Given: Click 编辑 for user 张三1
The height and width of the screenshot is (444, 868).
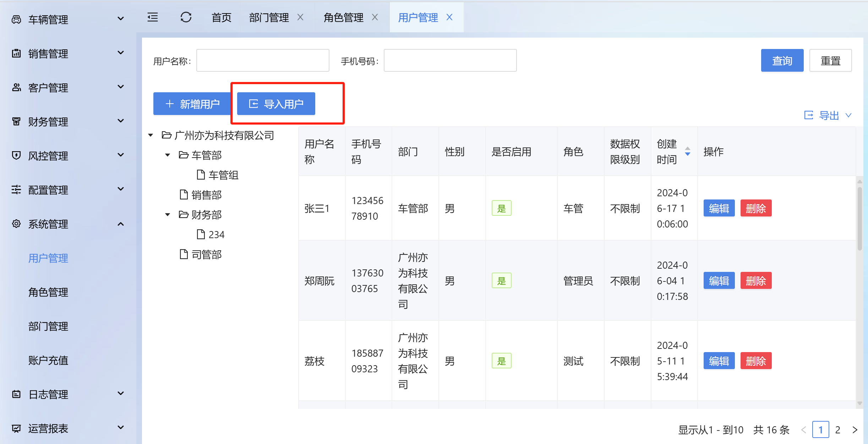Looking at the screenshot, I should click(719, 208).
